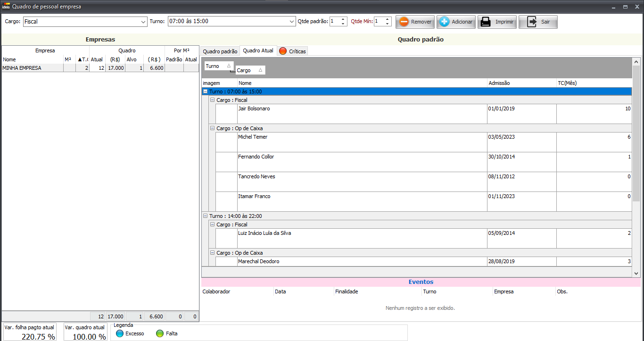Click the red Críticas tab icon

pyautogui.click(x=283, y=51)
